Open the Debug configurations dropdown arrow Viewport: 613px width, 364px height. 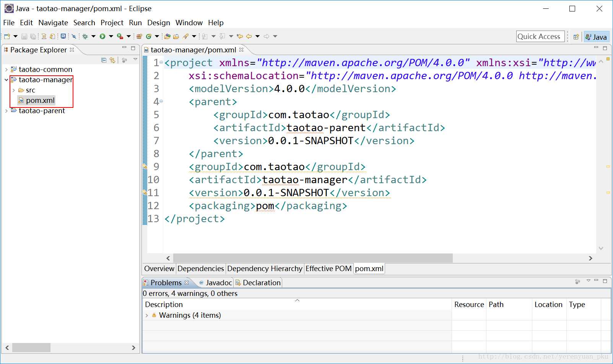coord(93,36)
